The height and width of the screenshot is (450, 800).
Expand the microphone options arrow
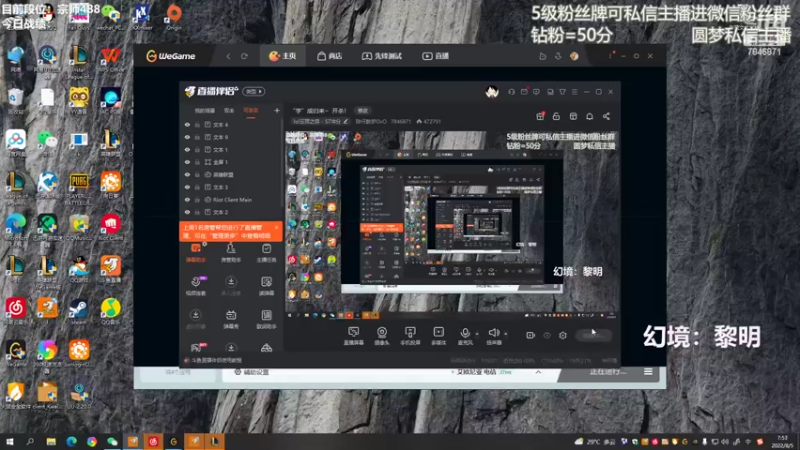pyautogui.click(x=477, y=334)
